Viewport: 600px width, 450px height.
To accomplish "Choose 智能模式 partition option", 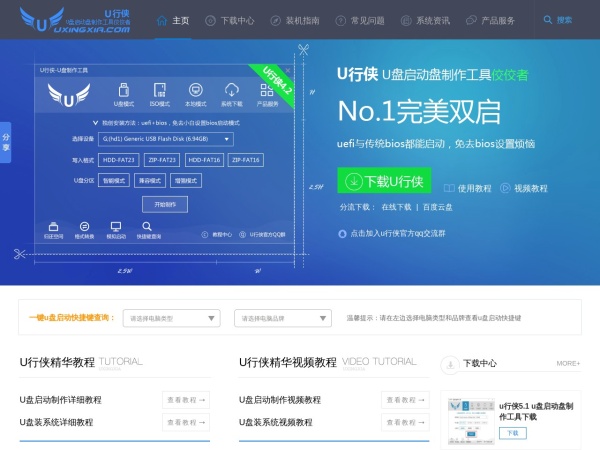I will (114, 181).
